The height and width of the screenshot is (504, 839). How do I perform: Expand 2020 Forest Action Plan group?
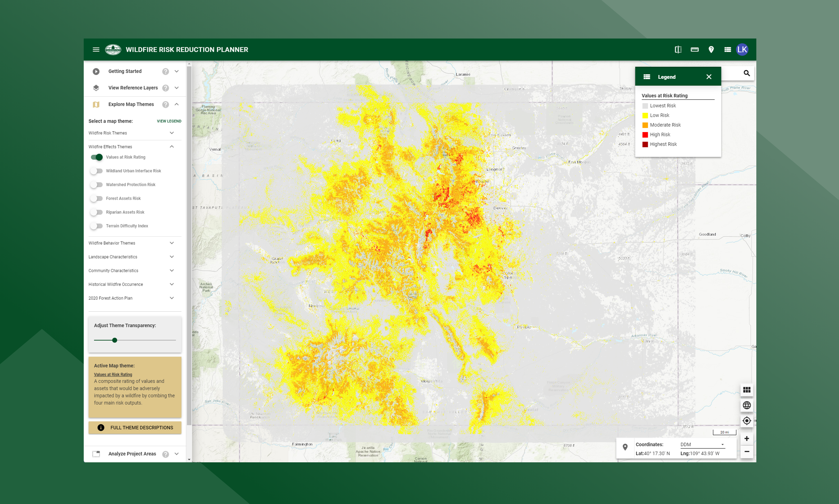[x=172, y=298]
